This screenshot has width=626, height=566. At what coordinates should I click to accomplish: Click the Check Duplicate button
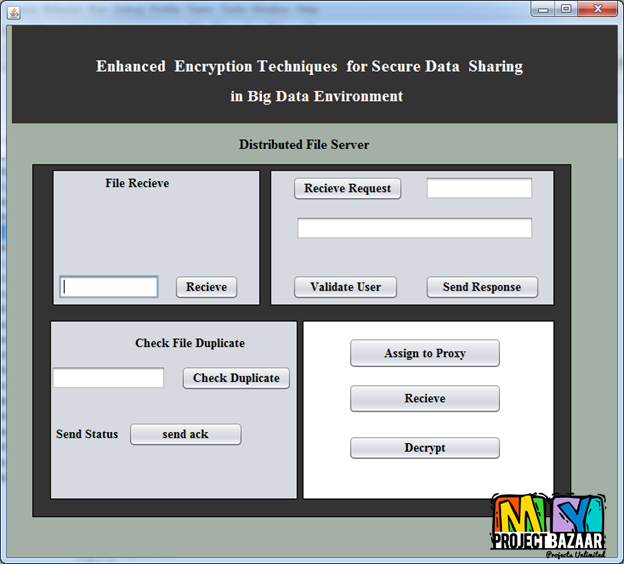coord(236,378)
